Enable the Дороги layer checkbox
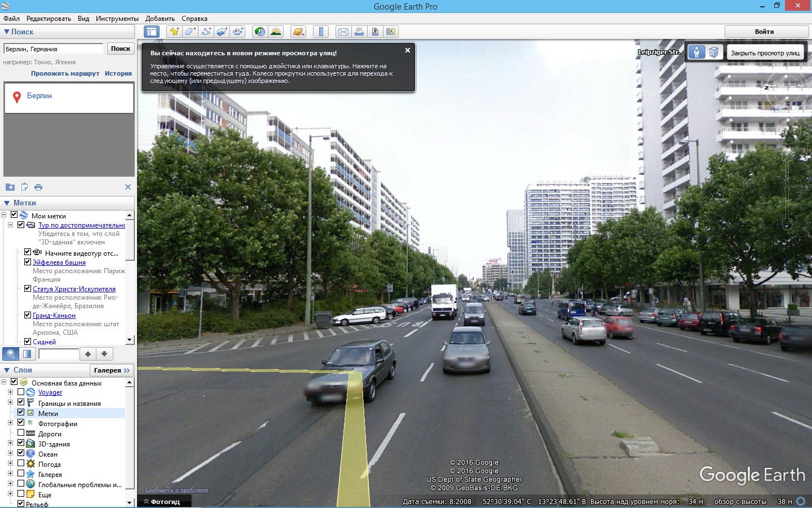Image resolution: width=812 pixels, height=508 pixels. (21, 433)
